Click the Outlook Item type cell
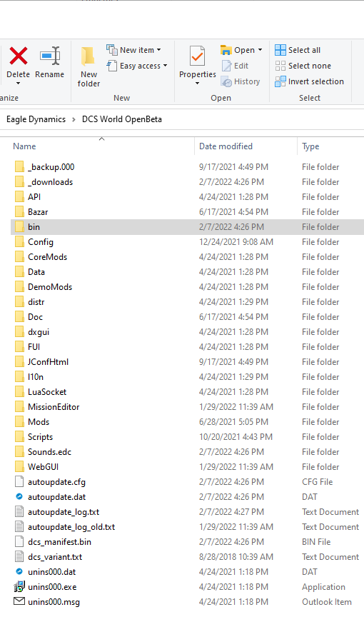Screen dimensions: 364x617 click(327, 602)
